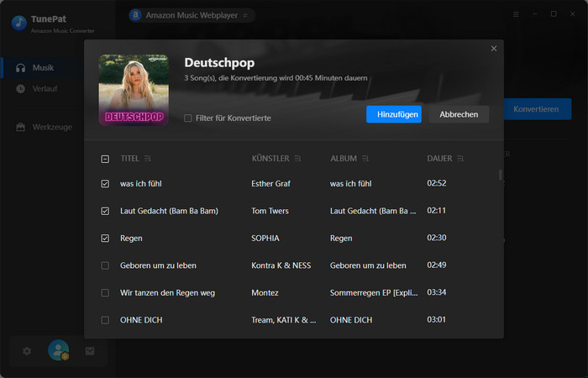Click the Werkzeuge toolbox icon
This screenshot has width=588, height=378.
(21, 127)
